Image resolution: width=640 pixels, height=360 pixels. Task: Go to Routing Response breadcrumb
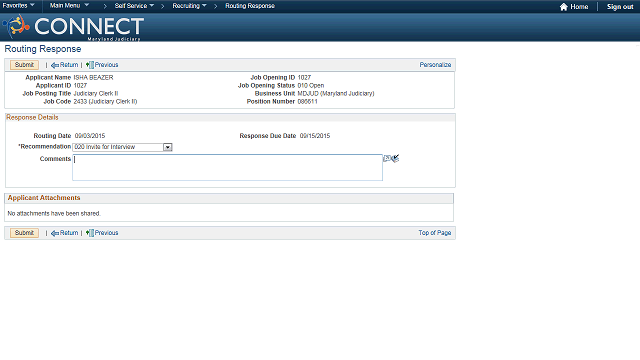click(250, 6)
